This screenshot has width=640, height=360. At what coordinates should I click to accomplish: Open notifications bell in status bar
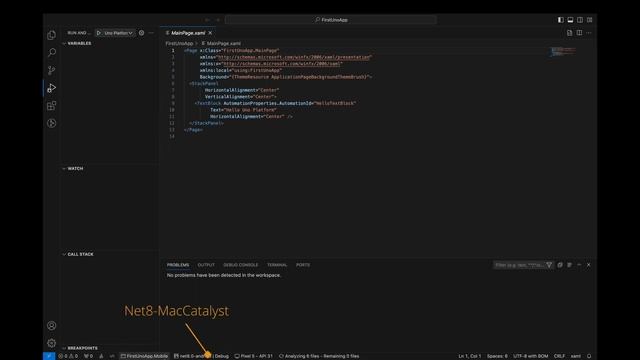(x=589, y=356)
